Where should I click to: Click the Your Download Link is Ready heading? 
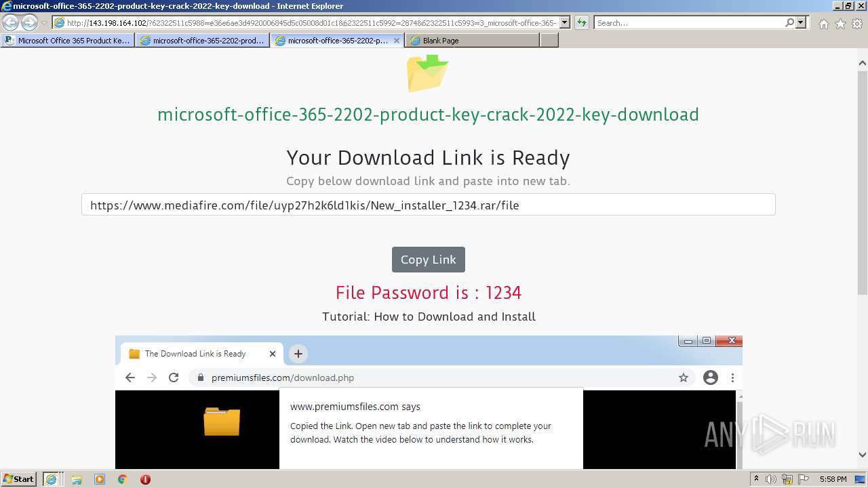428,157
